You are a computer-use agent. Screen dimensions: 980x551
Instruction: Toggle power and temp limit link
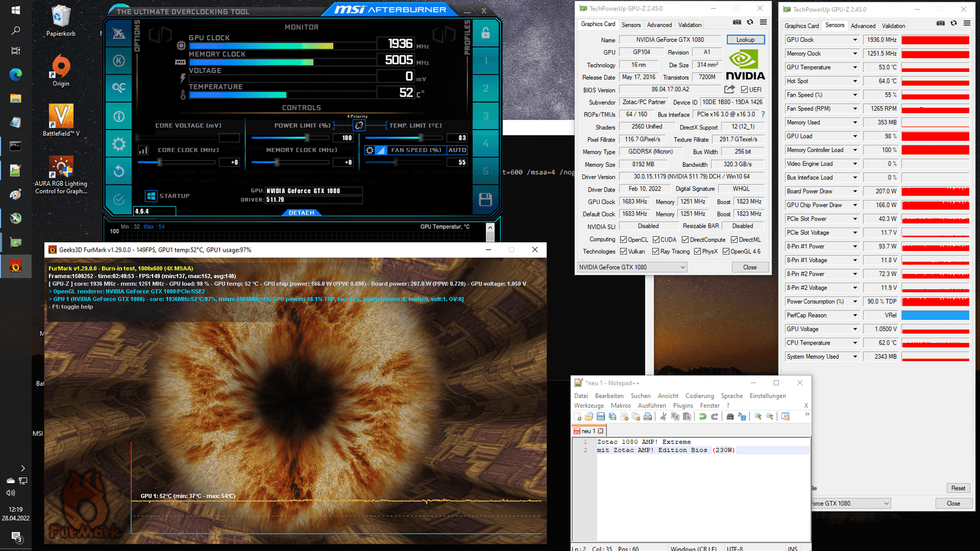pos(359,126)
